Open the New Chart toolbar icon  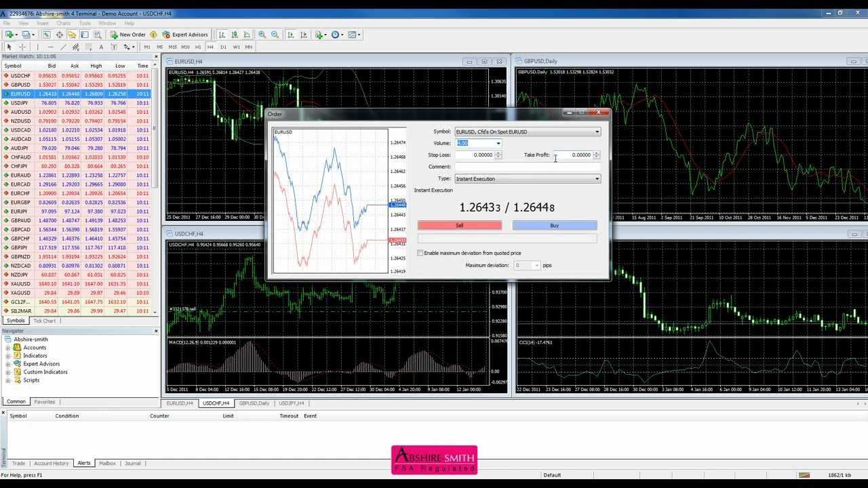[x=9, y=35]
